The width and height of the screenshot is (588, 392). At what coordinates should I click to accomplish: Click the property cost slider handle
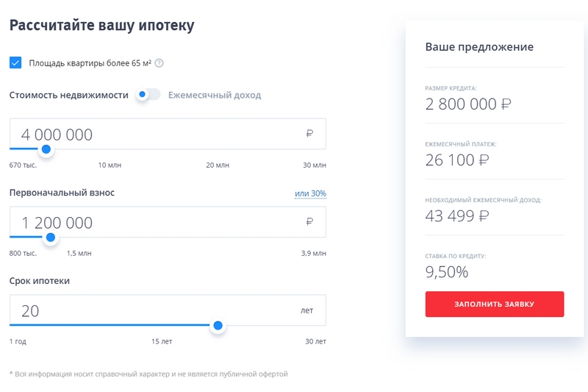point(46,149)
